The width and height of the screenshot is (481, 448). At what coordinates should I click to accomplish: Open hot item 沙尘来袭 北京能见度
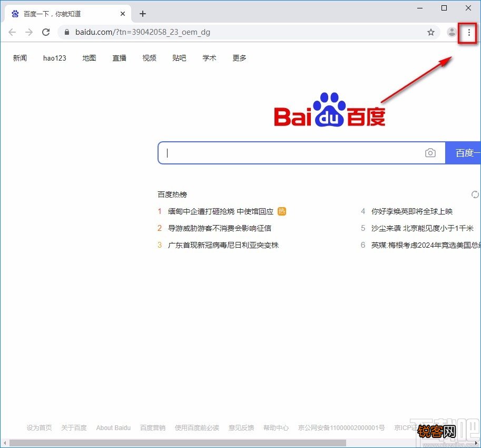click(423, 228)
